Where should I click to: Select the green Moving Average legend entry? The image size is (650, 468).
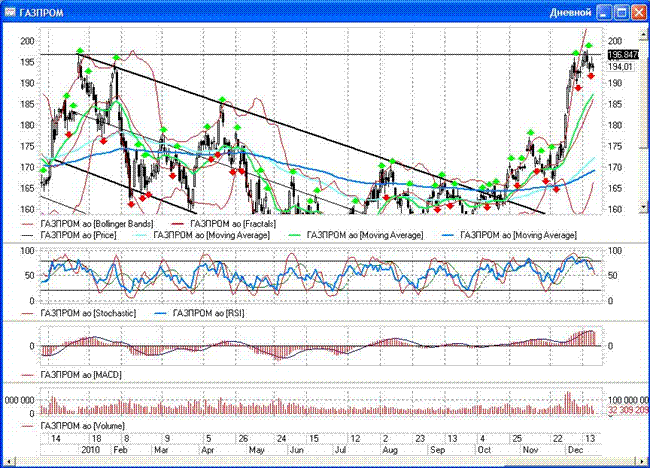[355, 235]
